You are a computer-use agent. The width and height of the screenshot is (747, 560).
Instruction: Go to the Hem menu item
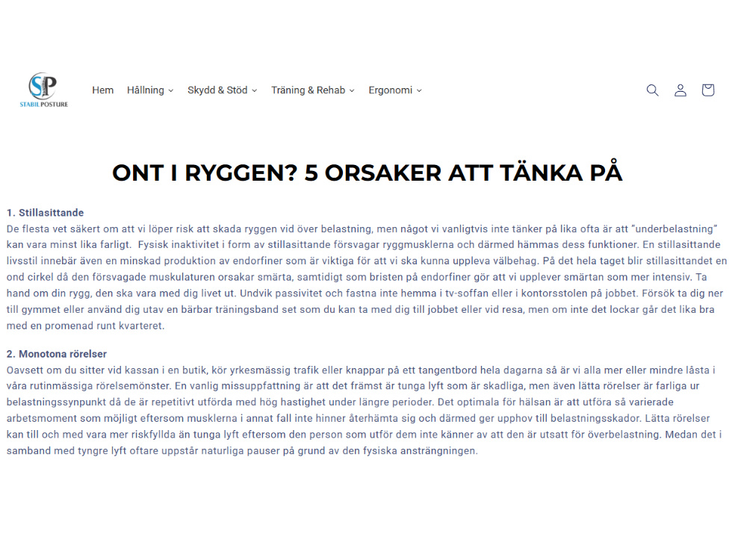[103, 90]
